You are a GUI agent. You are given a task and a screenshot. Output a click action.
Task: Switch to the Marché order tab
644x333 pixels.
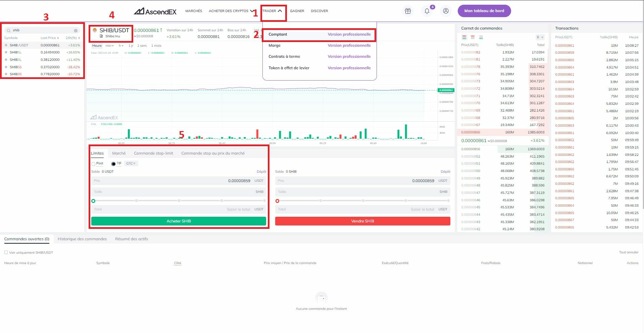point(119,153)
